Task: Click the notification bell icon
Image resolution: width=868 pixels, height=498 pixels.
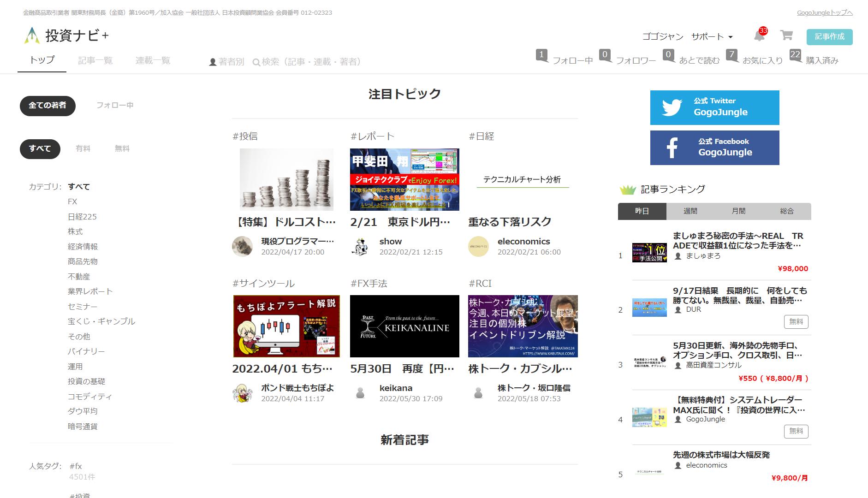Action: pyautogui.click(x=759, y=36)
